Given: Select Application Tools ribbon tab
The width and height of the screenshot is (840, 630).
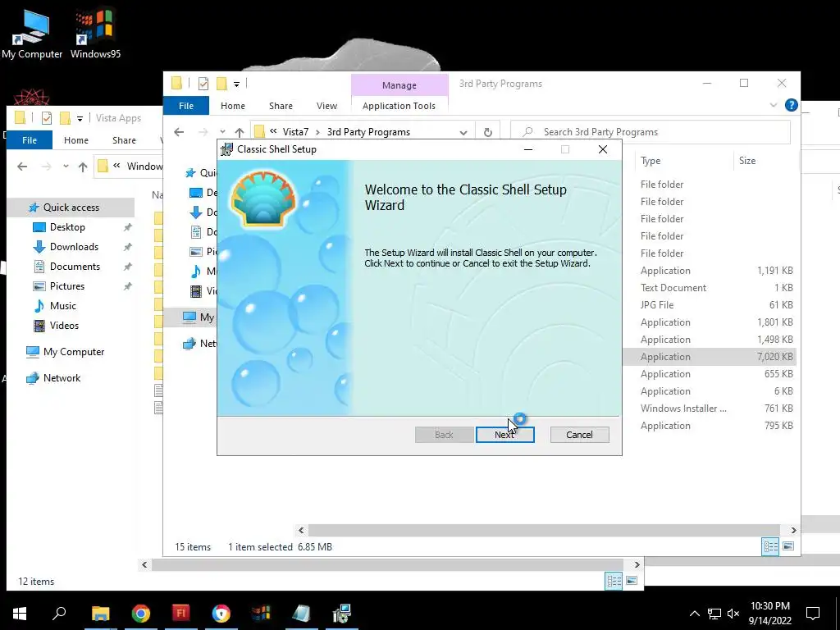Looking at the screenshot, I should (399, 106).
